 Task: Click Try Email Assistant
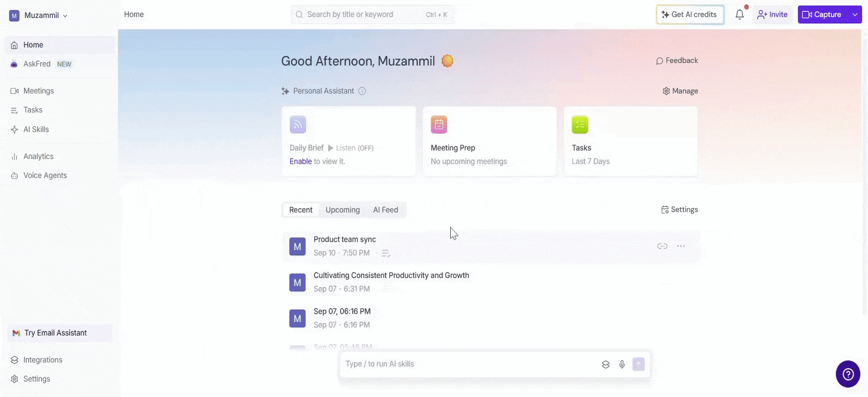(x=60, y=333)
